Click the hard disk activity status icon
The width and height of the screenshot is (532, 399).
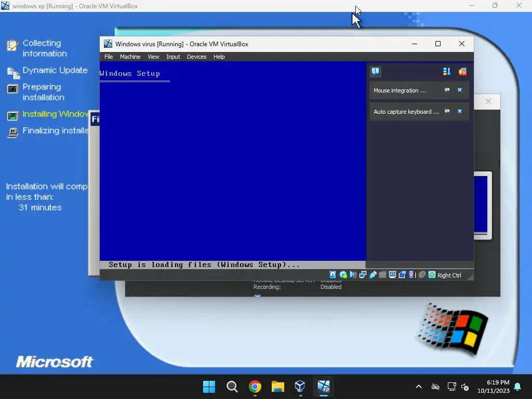(x=333, y=275)
